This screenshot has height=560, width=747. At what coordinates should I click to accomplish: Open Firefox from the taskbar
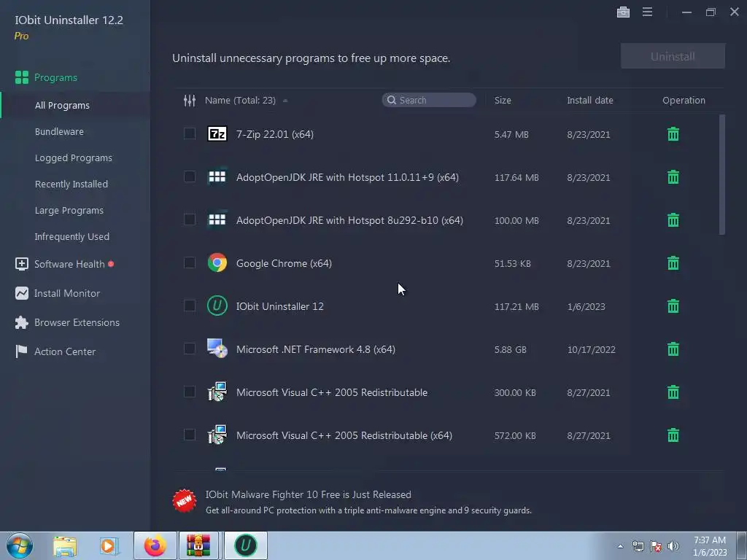(x=155, y=545)
